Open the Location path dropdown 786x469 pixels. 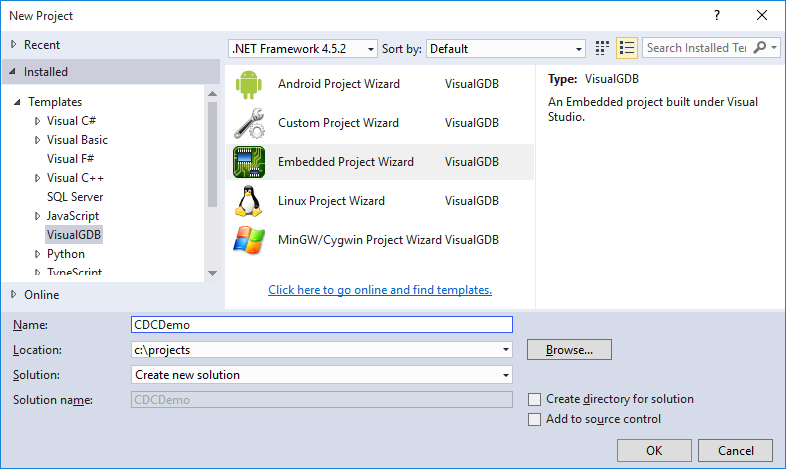[506, 350]
